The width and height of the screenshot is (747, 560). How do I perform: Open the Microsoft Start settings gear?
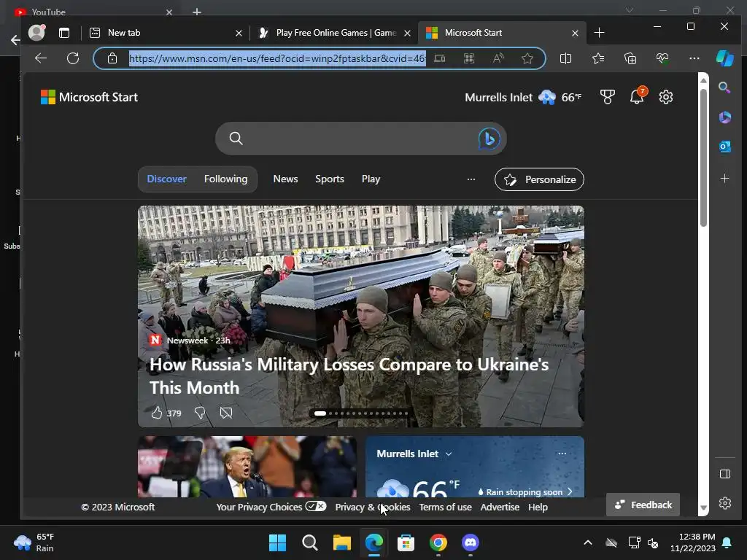click(666, 97)
